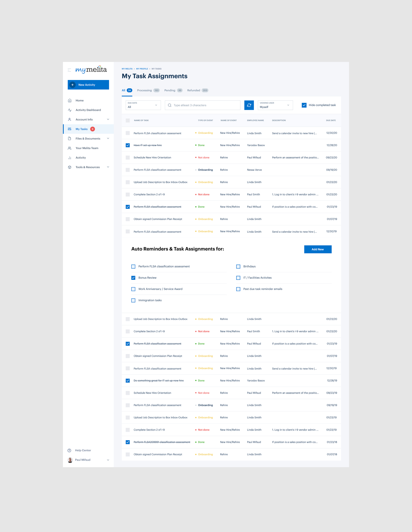Click the Account Info person icon
Screen dimensions: 412x532
[70, 119]
